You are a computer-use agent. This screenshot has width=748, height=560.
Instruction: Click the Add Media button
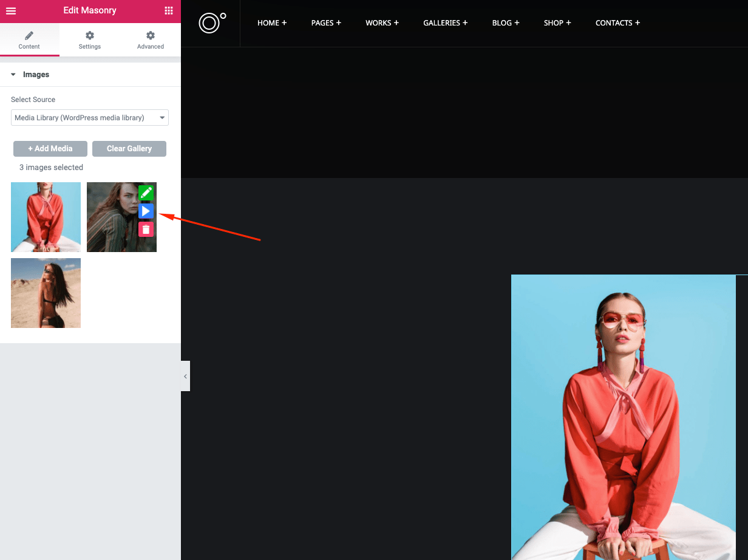(x=50, y=149)
